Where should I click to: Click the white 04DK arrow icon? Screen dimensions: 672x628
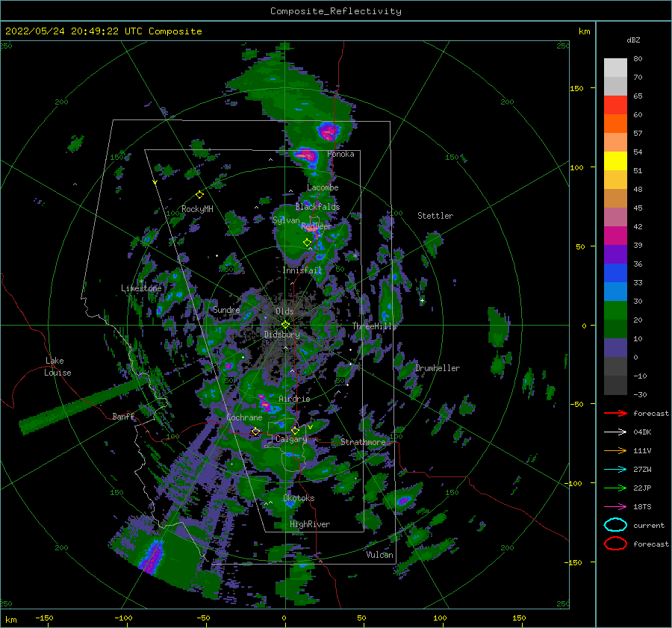tap(615, 432)
